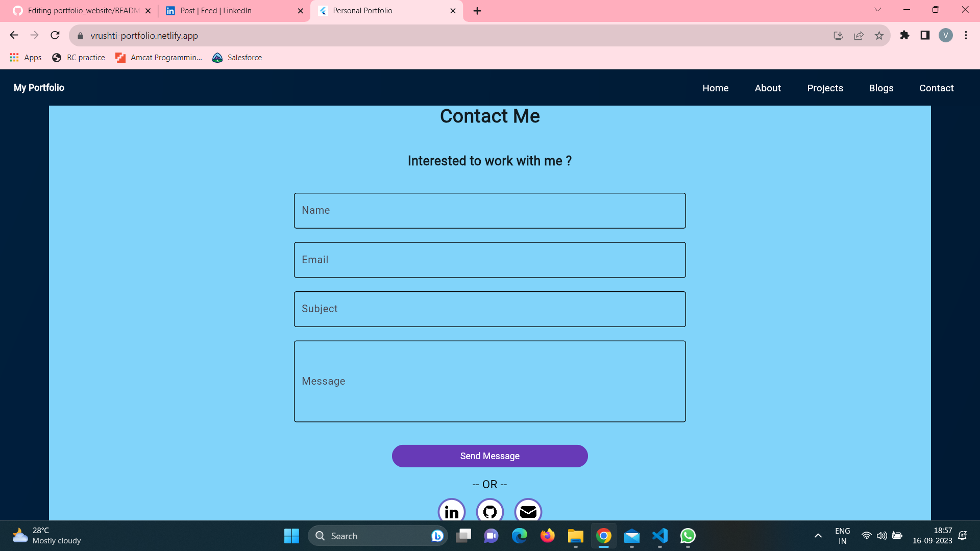Reload the page
This screenshot has height=551, width=980.
[55, 35]
